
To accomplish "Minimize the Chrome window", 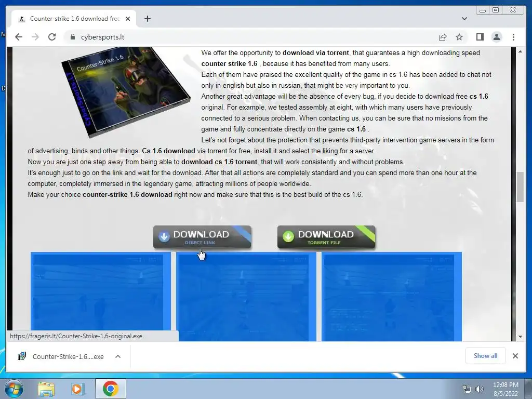I will tap(483, 10).
